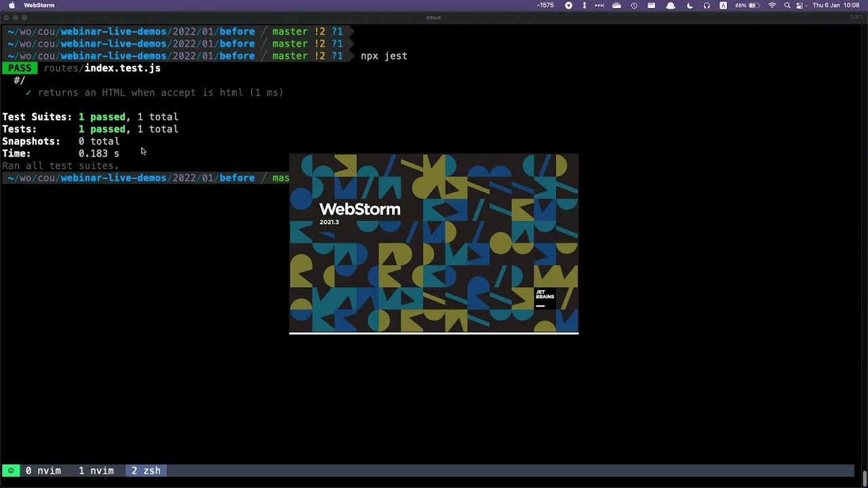Click the JetBrains logo on splash screen

point(545,298)
